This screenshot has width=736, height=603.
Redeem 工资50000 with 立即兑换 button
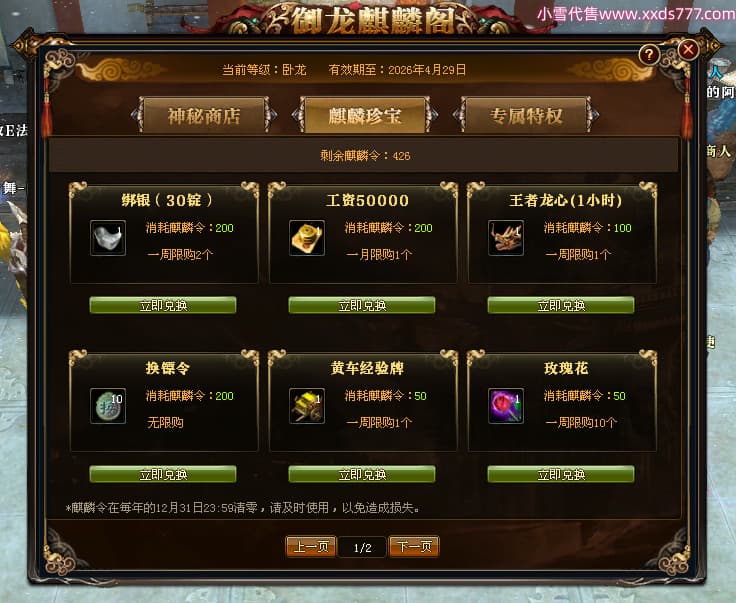(362, 305)
